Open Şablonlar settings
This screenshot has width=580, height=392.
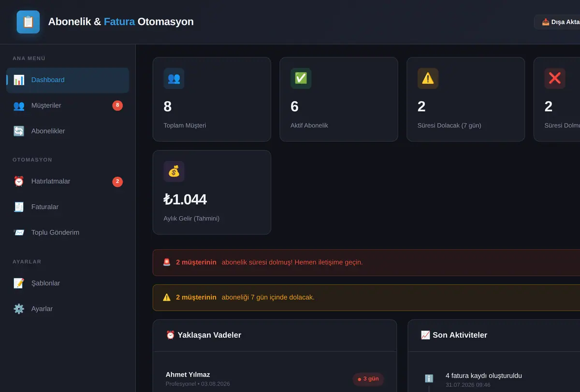pyautogui.click(x=68, y=284)
